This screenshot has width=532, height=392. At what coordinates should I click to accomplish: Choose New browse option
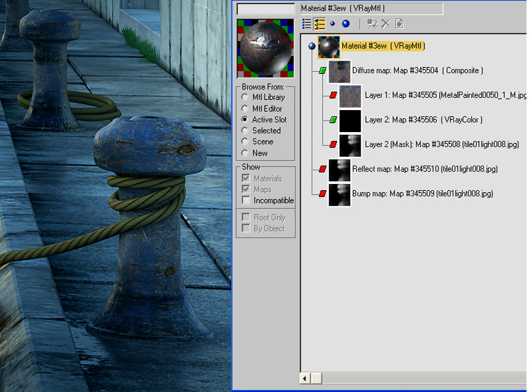pyautogui.click(x=245, y=153)
